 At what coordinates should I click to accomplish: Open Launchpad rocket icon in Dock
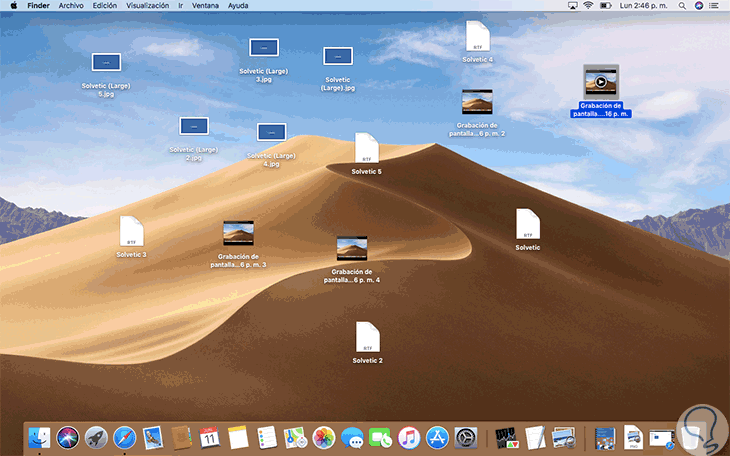coord(96,437)
